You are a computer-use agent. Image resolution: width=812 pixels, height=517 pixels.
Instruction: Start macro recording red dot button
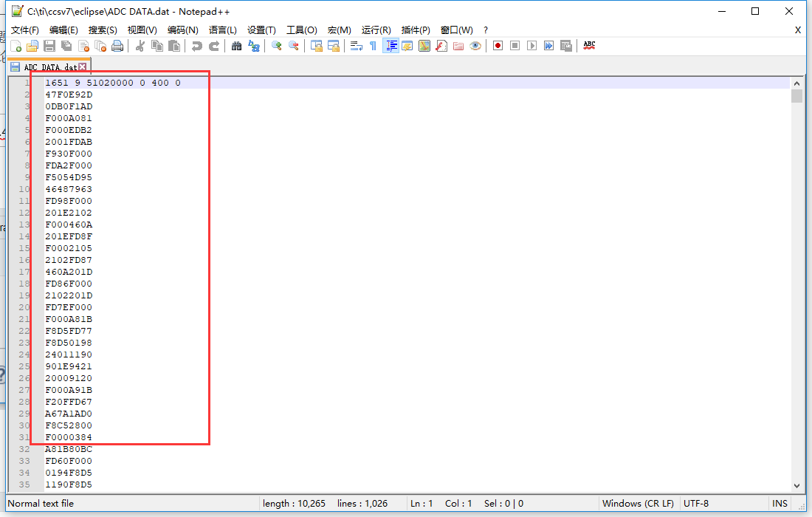click(x=498, y=46)
